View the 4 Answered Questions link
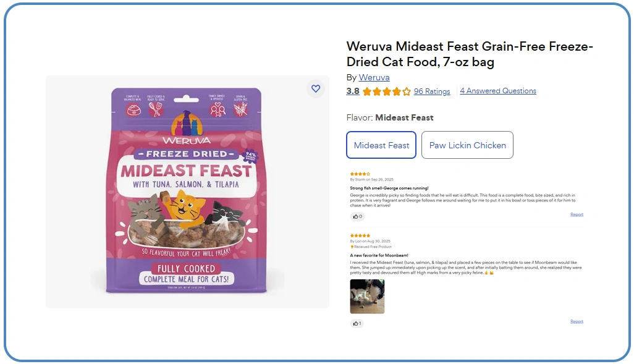 (498, 91)
